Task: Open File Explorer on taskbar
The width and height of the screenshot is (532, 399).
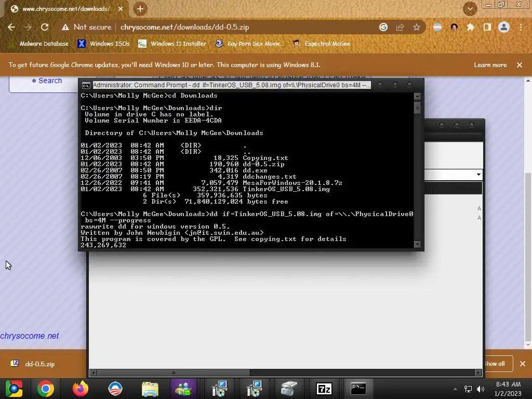Action: click(x=150, y=389)
